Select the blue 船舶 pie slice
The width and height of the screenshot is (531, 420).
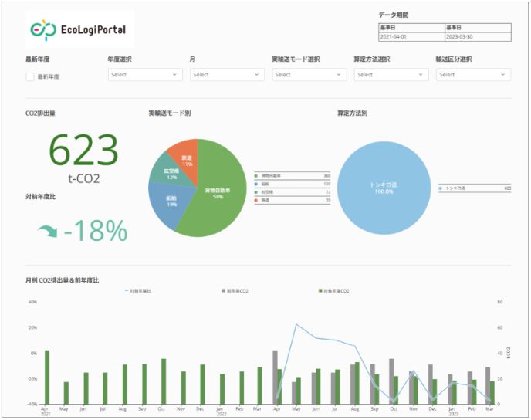click(171, 202)
